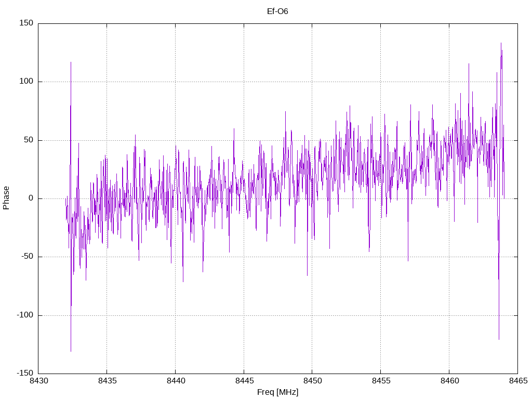The height and width of the screenshot is (399, 532).
Task: Click the 100 y-axis tick label
Action: 26,82
